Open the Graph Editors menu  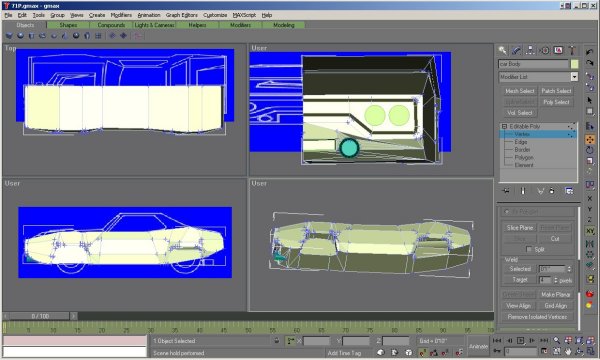[182, 15]
